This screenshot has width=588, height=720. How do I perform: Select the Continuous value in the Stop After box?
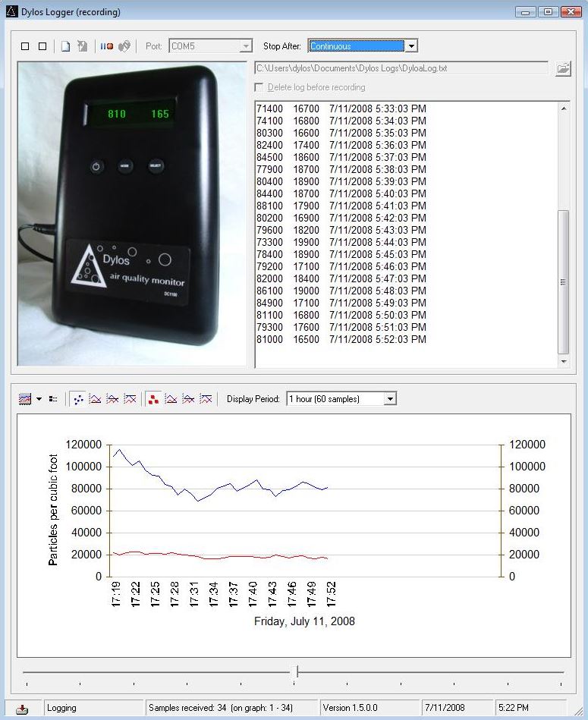pyautogui.click(x=357, y=46)
